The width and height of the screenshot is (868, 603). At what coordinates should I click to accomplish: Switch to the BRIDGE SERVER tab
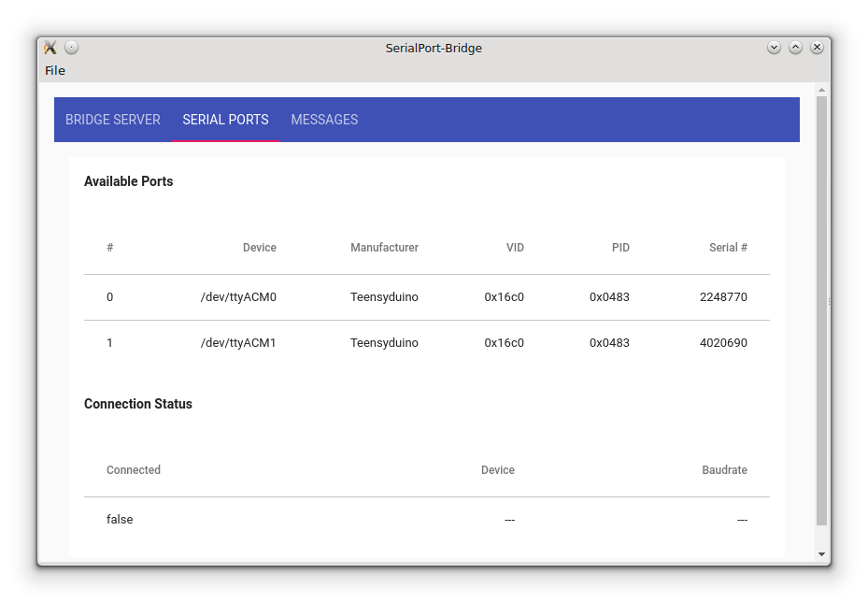point(112,120)
